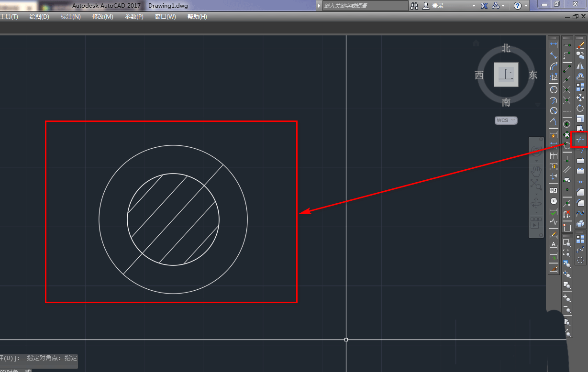Select the Explode tool

pyautogui.click(x=580, y=224)
